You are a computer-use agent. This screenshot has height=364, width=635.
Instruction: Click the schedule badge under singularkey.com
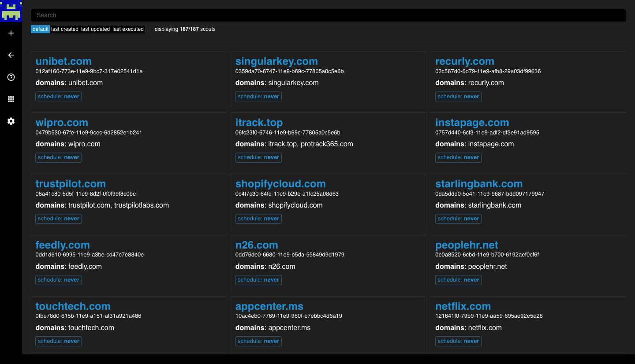click(x=258, y=96)
